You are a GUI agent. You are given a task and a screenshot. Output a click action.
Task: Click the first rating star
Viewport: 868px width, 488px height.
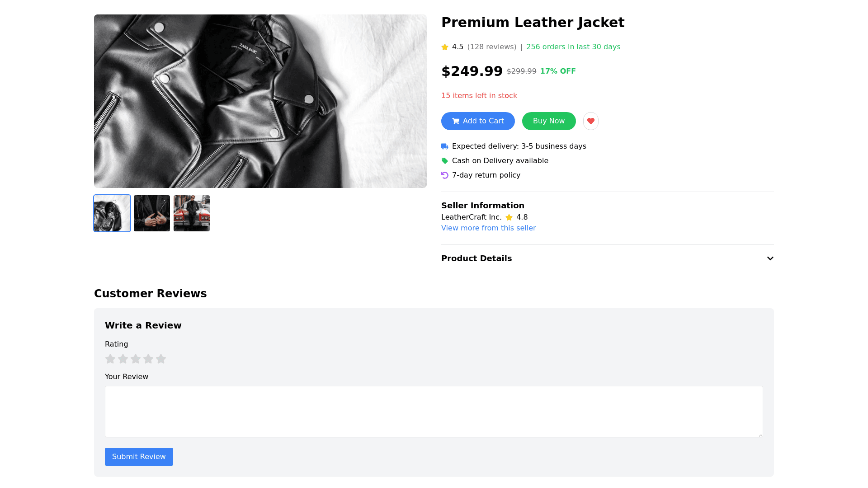click(x=110, y=359)
